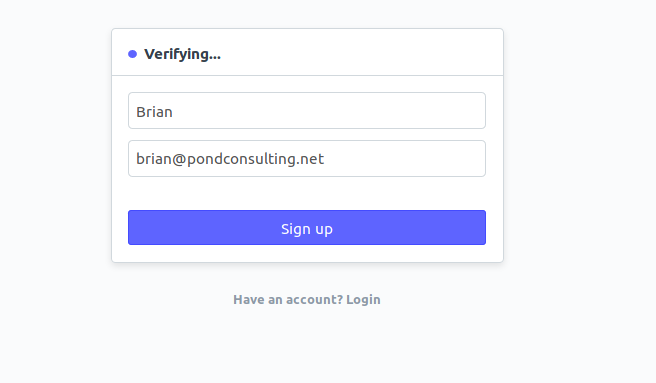Click the Sign up label text
The height and width of the screenshot is (383, 656).
(x=307, y=229)
